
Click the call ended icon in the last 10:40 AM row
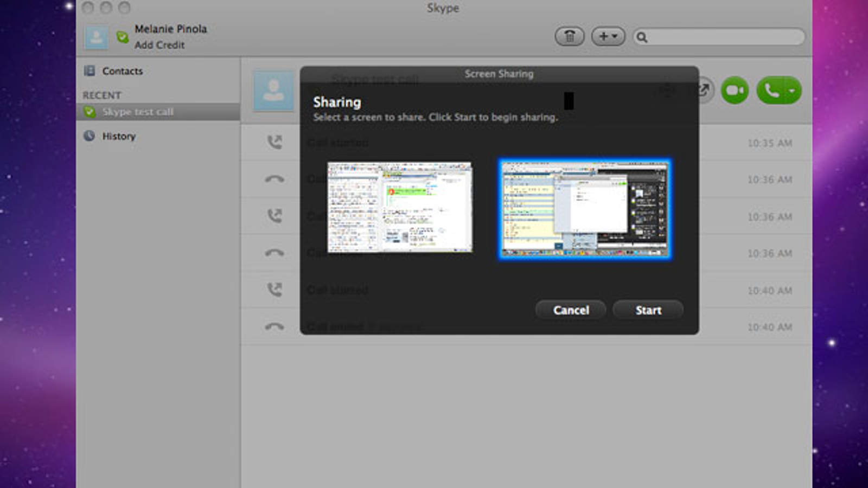[x=275, y=326]
